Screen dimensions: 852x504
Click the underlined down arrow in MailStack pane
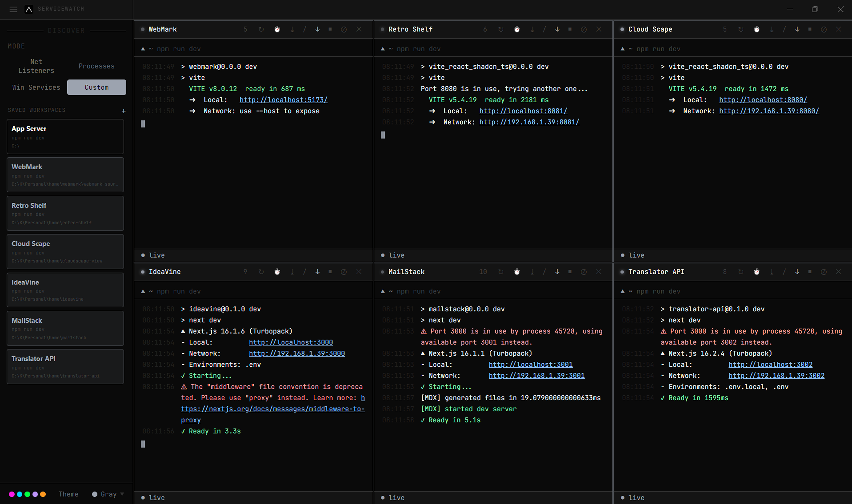click(532, 272)
